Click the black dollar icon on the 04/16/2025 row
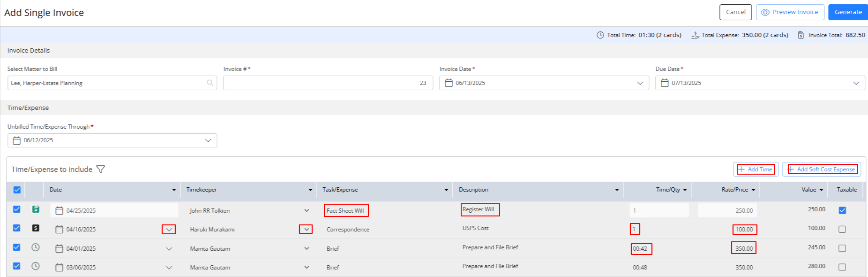868x277 pixels. (36, 228)
